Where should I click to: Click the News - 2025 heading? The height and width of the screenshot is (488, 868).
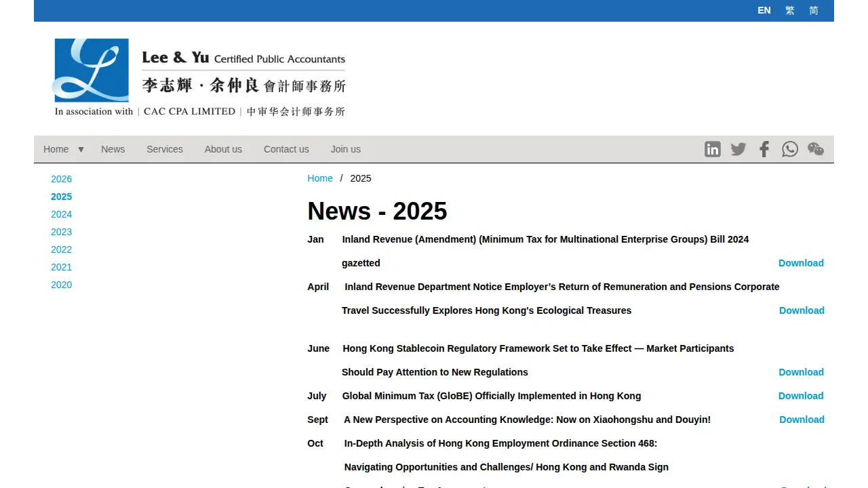point(377,211)
